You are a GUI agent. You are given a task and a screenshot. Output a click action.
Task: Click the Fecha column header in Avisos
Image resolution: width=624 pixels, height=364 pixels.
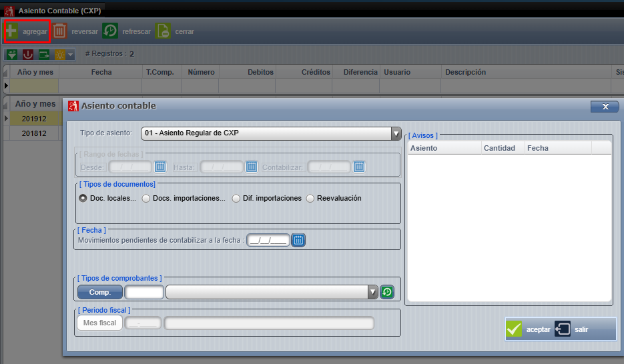(558, 148)
